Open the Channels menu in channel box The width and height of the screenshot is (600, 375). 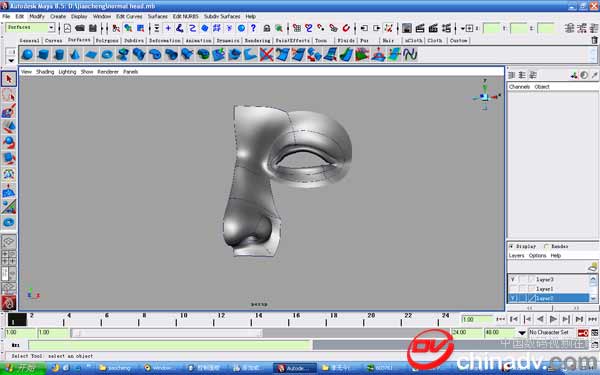click(519, 87)
